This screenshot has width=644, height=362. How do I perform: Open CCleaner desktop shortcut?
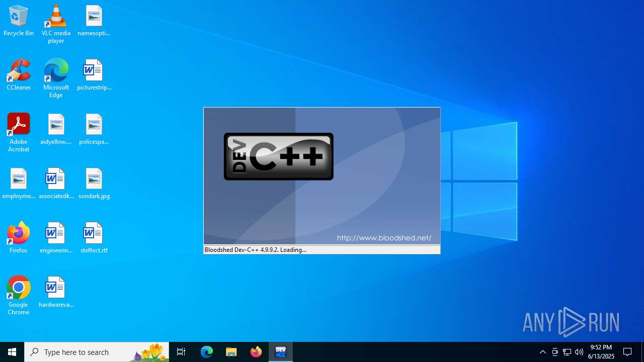click(19, 75)
